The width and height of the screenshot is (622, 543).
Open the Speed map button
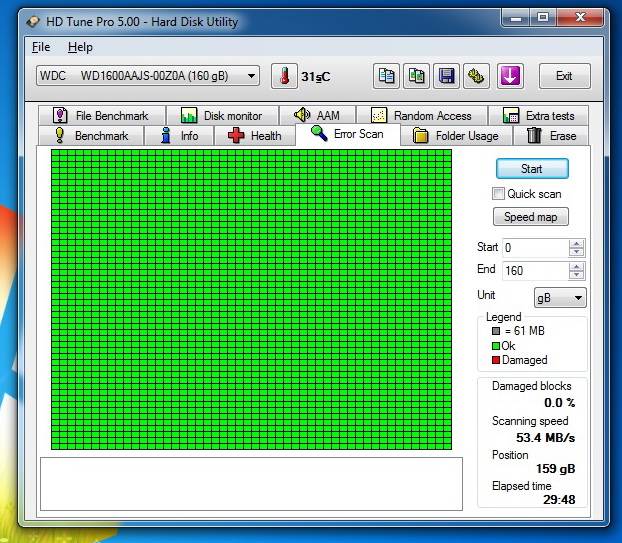[531, 217]
